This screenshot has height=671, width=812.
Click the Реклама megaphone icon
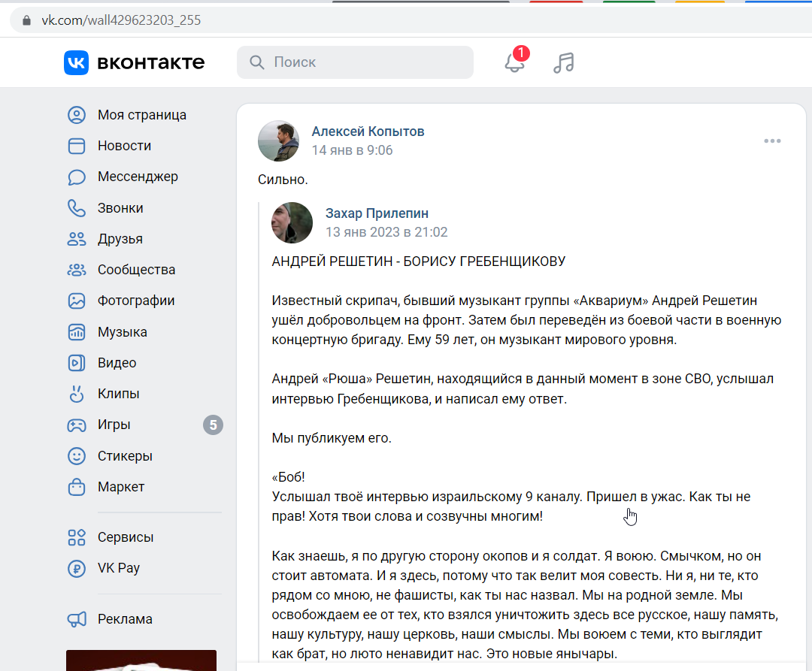[77, 619]
